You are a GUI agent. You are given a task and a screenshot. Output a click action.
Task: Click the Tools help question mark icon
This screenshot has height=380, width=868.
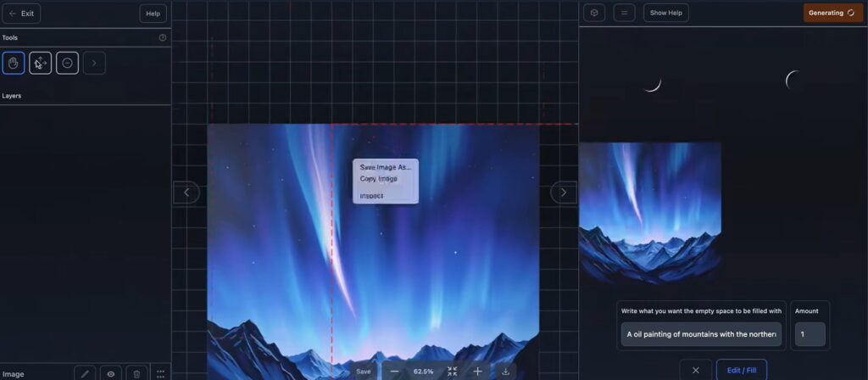(163, 37)
